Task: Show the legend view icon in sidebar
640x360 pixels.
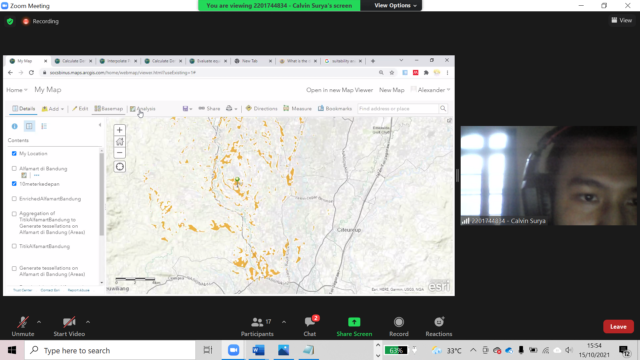Action: pyautogui.click(x=44, y=126)
